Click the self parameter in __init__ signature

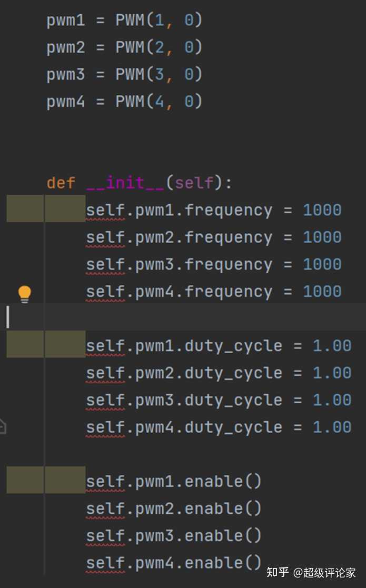(x=194, y=183)
